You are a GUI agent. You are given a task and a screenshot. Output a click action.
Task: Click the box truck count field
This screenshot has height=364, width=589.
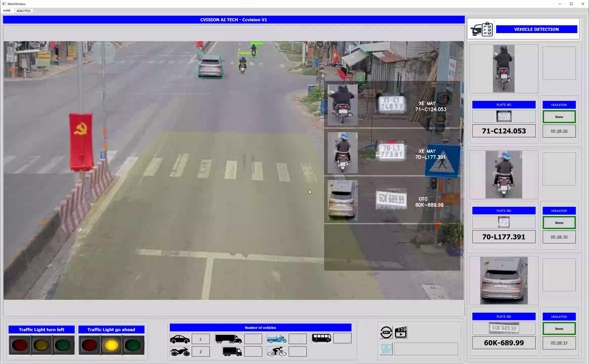(253, 352)
